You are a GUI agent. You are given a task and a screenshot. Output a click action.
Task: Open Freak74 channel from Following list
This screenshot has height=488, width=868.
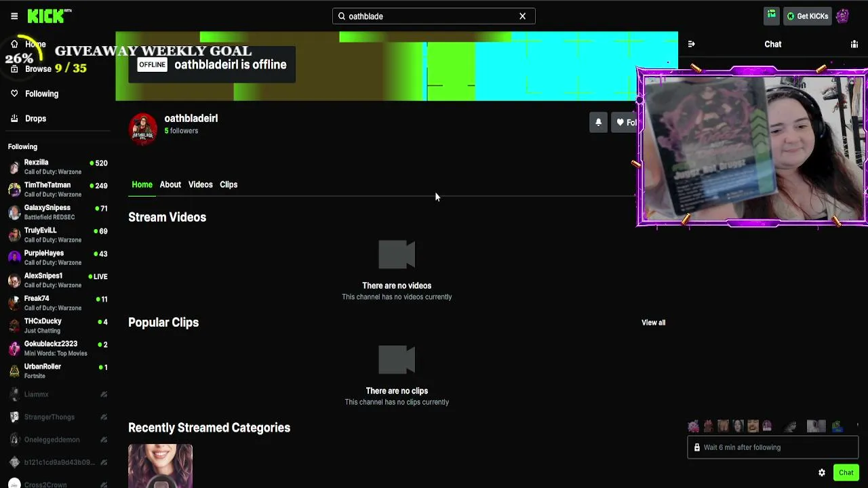58,303
